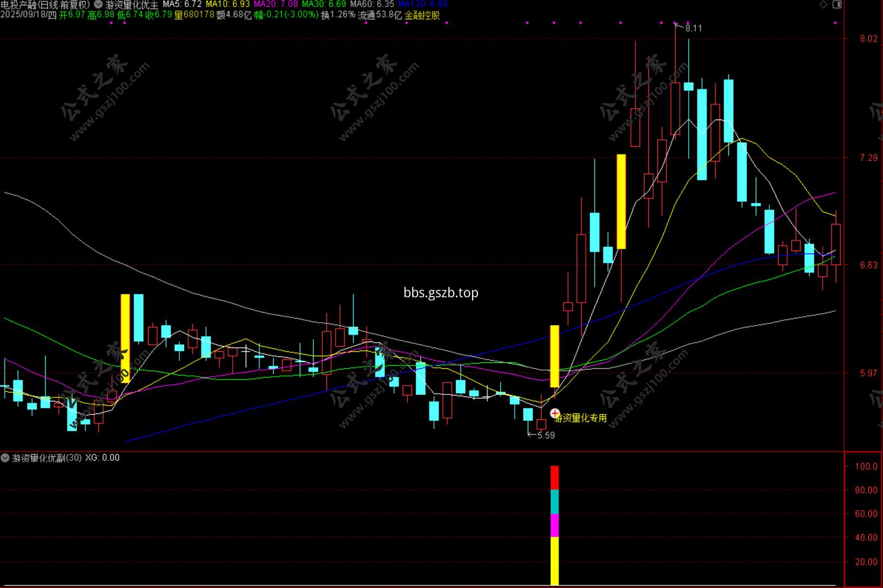This screenshot has width=883, height=588.
Task: Expand the main indicator dropdown beside 游资量化优主
Action: [x=98, y=5]
